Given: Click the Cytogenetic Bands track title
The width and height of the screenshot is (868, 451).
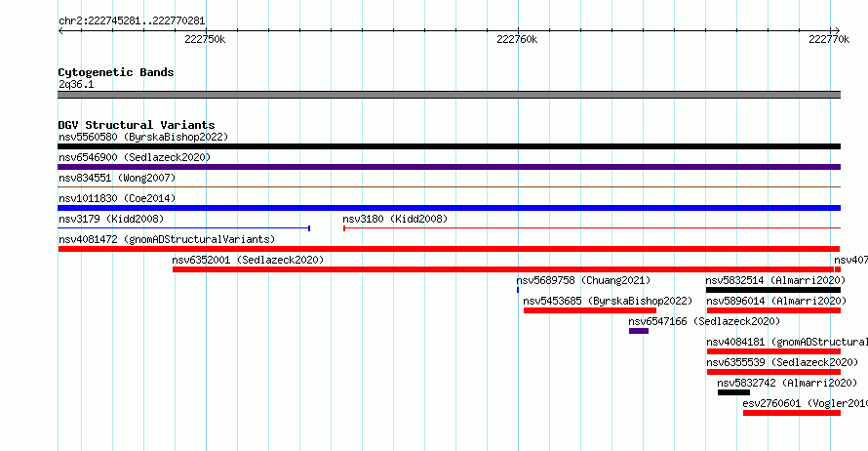Looking at the screenshot, I should [116, 72].
